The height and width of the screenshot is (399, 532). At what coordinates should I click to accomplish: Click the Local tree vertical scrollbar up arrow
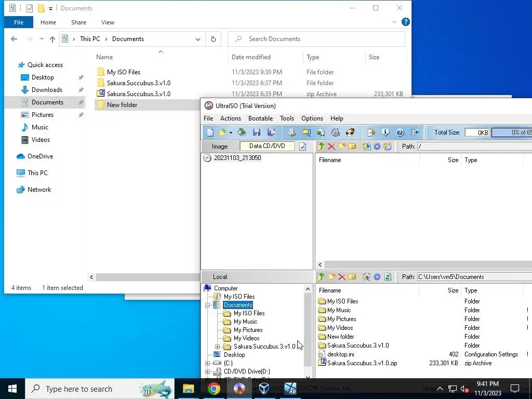308,289
